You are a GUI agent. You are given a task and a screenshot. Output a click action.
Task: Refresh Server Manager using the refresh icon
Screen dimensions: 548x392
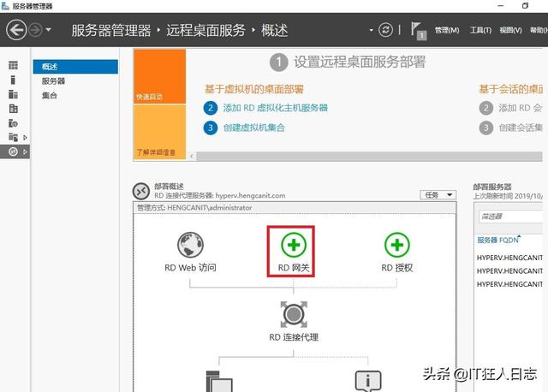click(387, 30)
